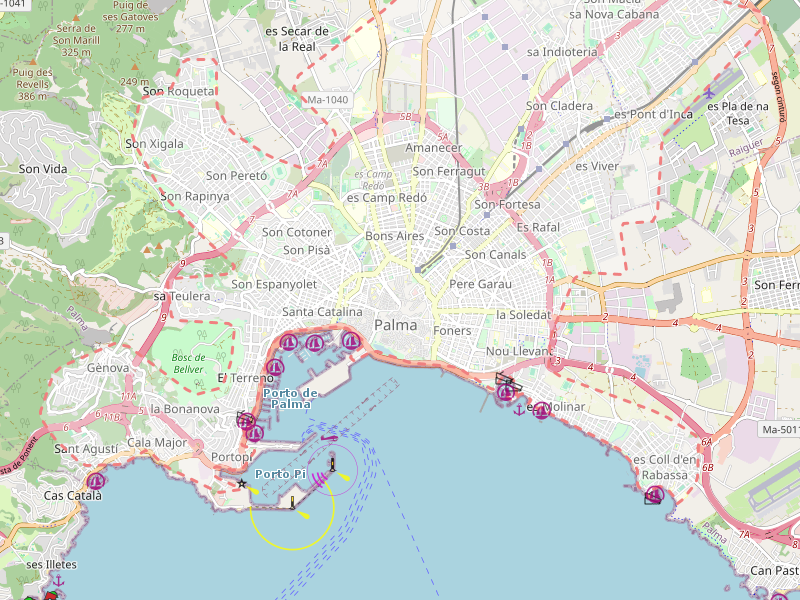Select the rightmost marina icon below Santa Catalina
The width and height of the screenshot is (800, 600).
(x=350, y=341)
